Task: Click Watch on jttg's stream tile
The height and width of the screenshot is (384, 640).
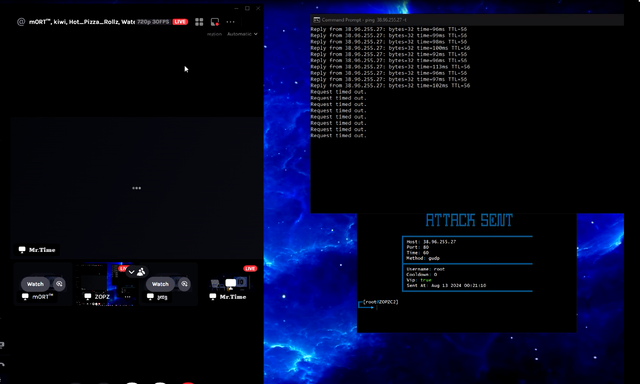Action: coord(160,284)
